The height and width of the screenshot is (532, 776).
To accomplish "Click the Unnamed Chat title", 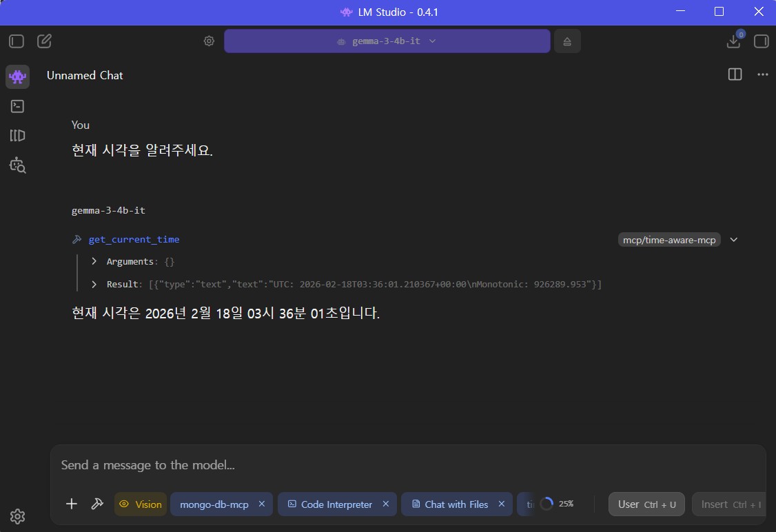I will [x=85, y=75].
